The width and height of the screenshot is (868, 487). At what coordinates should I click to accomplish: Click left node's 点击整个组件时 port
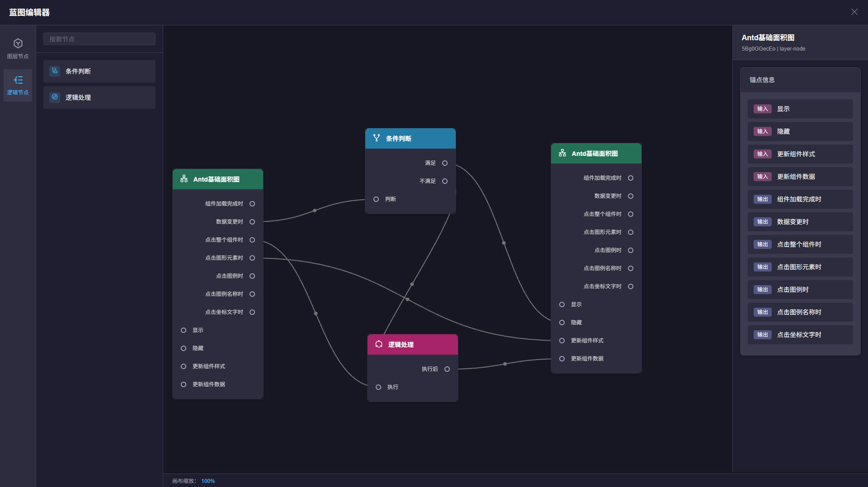click(x=252, y=240)
